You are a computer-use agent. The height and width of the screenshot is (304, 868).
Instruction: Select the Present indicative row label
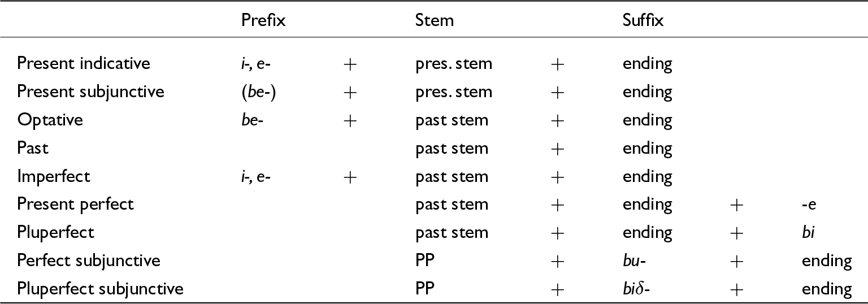pos(84,63)
